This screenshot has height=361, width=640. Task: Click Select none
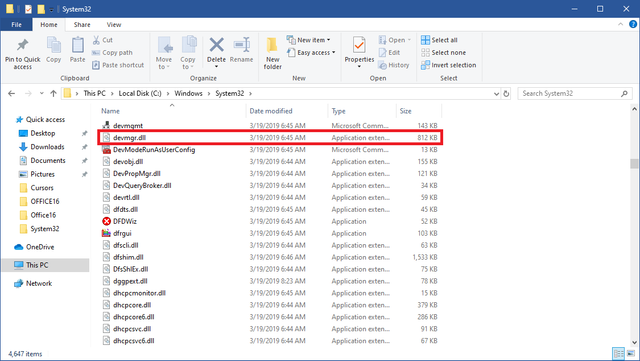443,53
